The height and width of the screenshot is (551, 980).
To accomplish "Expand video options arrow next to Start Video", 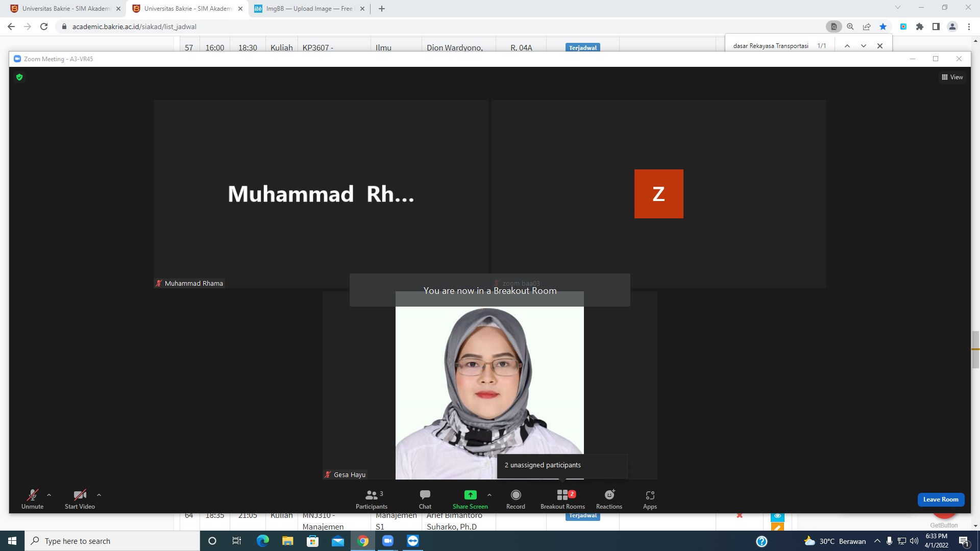I will [x=99, y=495].
